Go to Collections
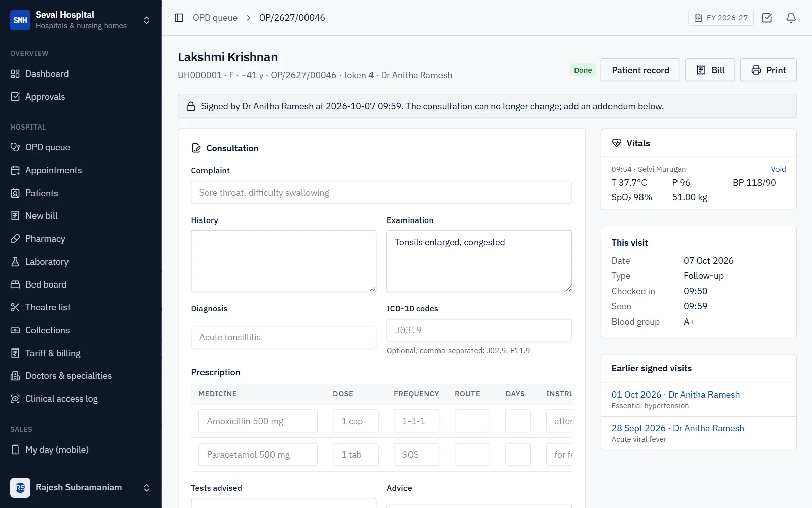Screen dimensions: 812x508 pos(81,330)
